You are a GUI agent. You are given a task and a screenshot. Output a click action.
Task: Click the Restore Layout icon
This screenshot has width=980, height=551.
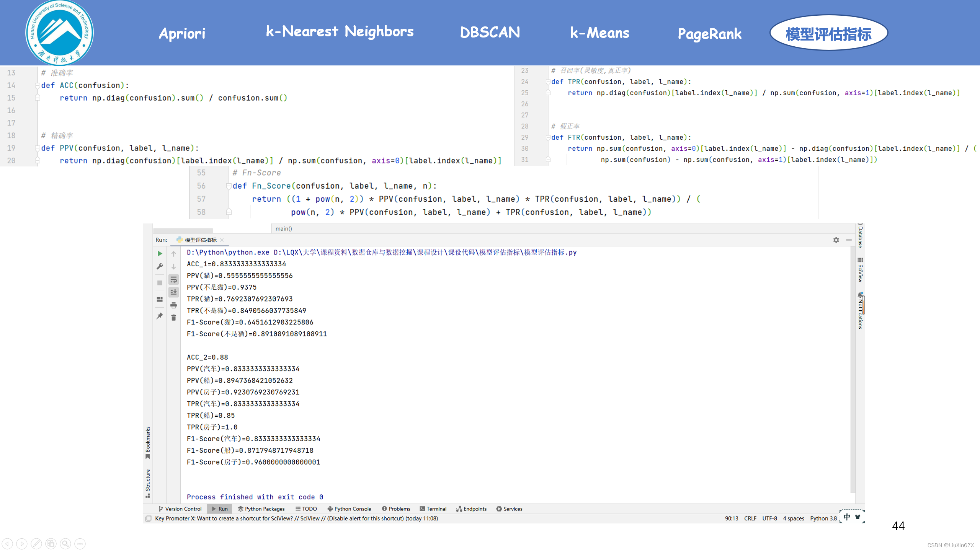coord(160,300)
